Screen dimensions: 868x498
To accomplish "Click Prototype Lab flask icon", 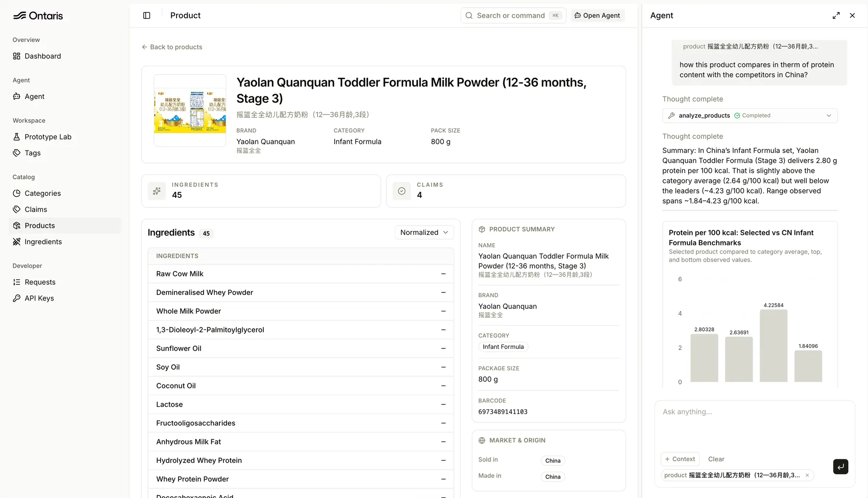I will coord(16,137).
